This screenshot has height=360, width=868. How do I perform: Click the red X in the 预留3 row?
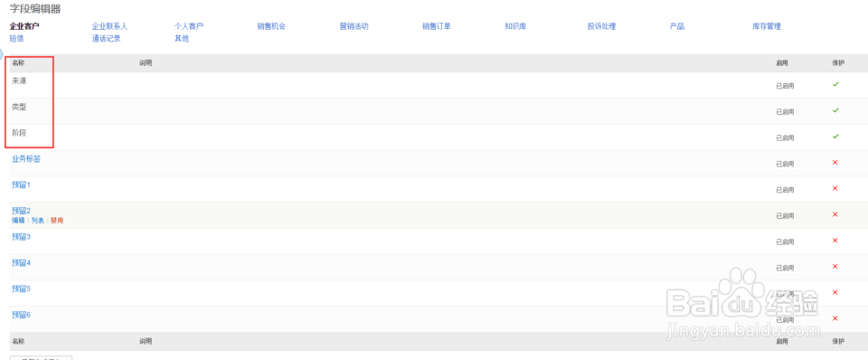[835, 241]
